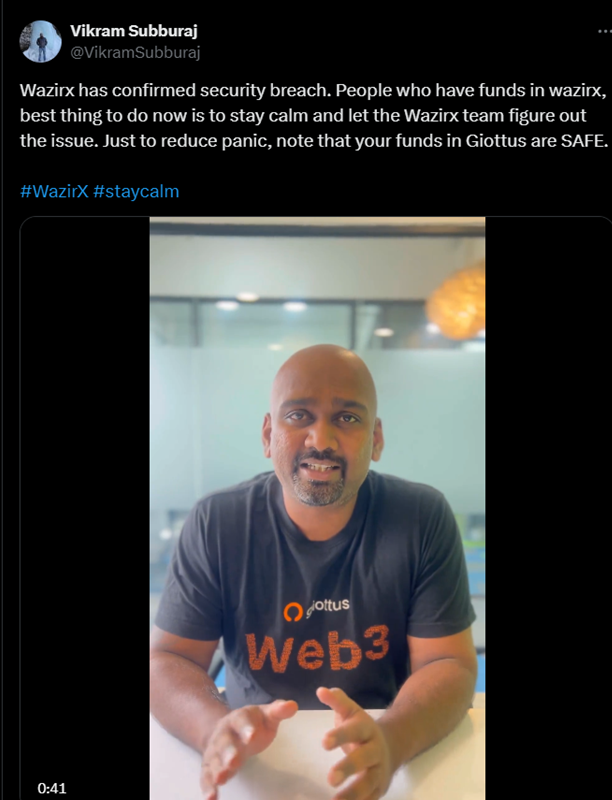This screenshot has height=800, width=612.
Task: Open the #WazirX hashtag
Action: pyautogui.click(x=54, y=191)
